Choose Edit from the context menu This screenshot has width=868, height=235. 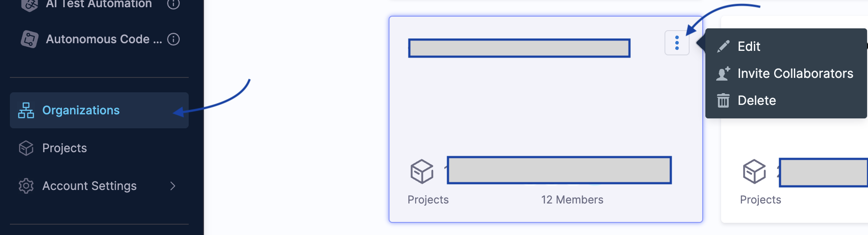749,46
